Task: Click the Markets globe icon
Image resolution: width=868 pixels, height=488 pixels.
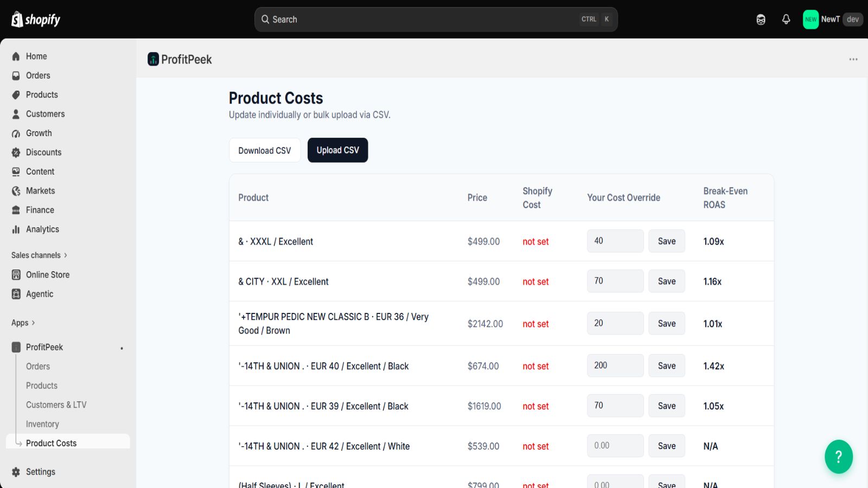Action: pyautogui.click(x=16, y=191)
